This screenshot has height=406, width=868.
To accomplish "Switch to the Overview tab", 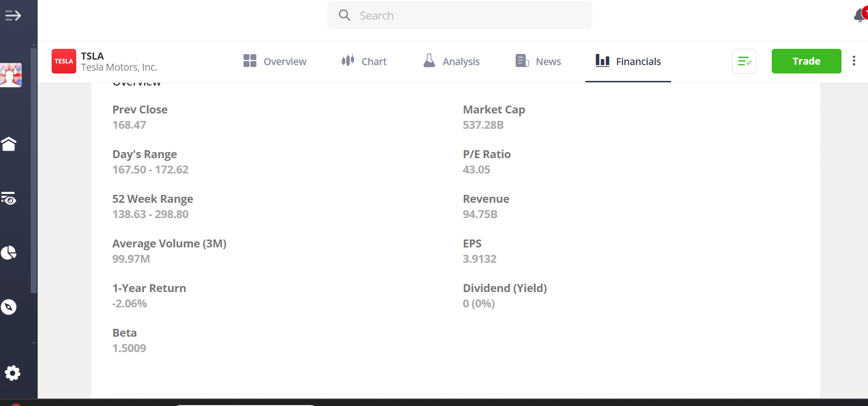I will tap(275, 61).
